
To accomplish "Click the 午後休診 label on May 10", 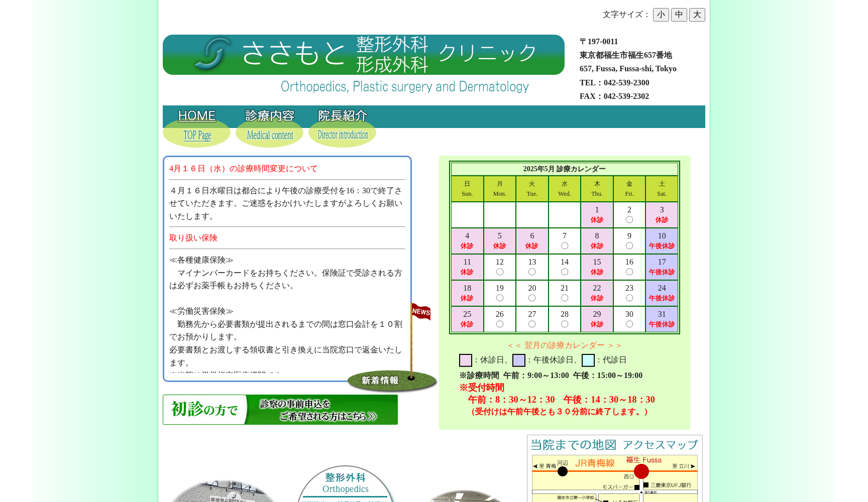I will tap(662, 246).
